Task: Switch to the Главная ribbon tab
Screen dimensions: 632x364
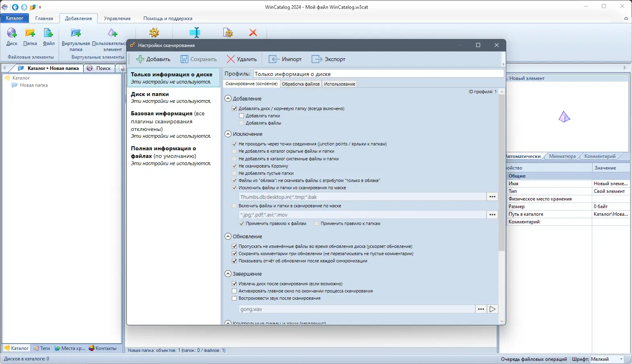Action: (44, 18)
